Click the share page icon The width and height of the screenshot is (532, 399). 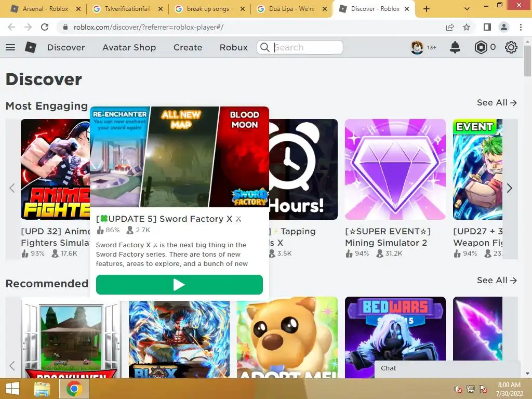pos(450,27)
